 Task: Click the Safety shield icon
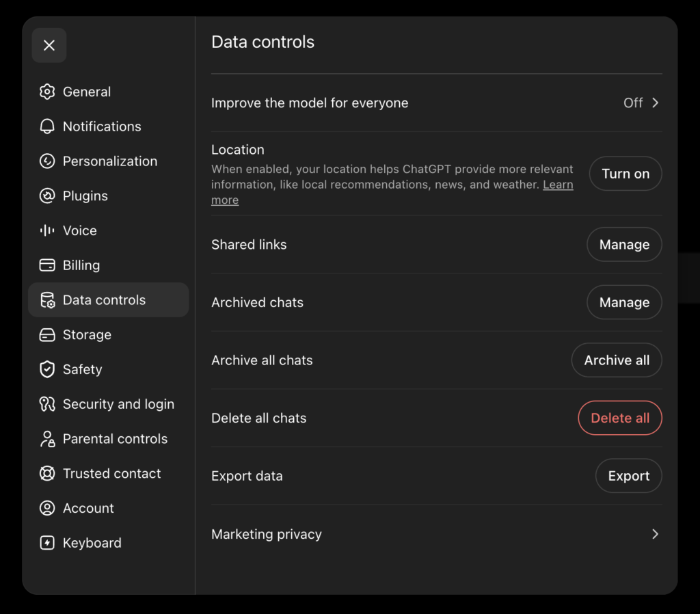pyautogui.click(x=47, y=369)
